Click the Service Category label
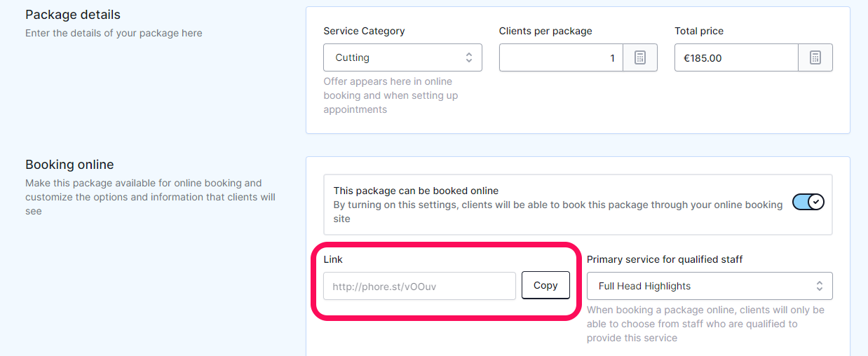Screen dimensions: 868x356 click(364, 31)
